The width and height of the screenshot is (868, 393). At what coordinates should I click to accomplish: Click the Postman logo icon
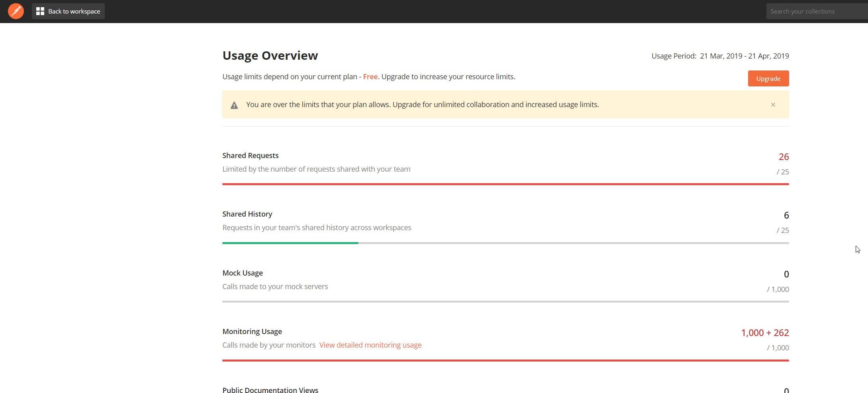coord(16,11)
